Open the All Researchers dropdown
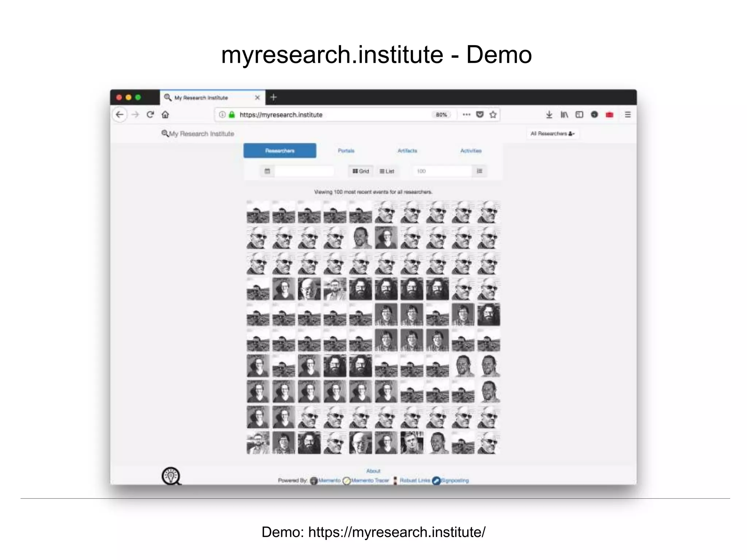The height and width of the screenshot is (560, 747). click(x=553, y=134)
